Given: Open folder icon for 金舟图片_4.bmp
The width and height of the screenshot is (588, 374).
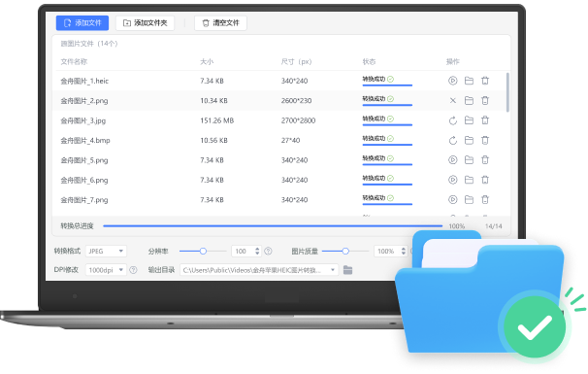Looking at the screenshot, I should [x=469, y=140].
